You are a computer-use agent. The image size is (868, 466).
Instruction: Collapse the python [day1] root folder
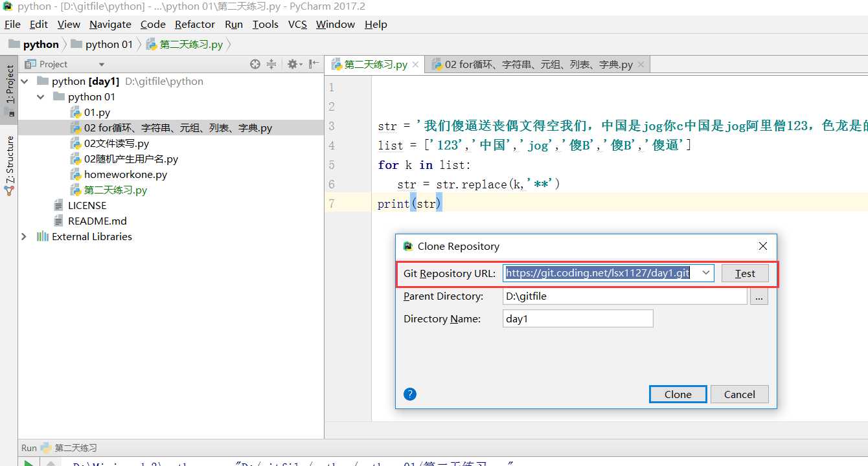point(25,82)
